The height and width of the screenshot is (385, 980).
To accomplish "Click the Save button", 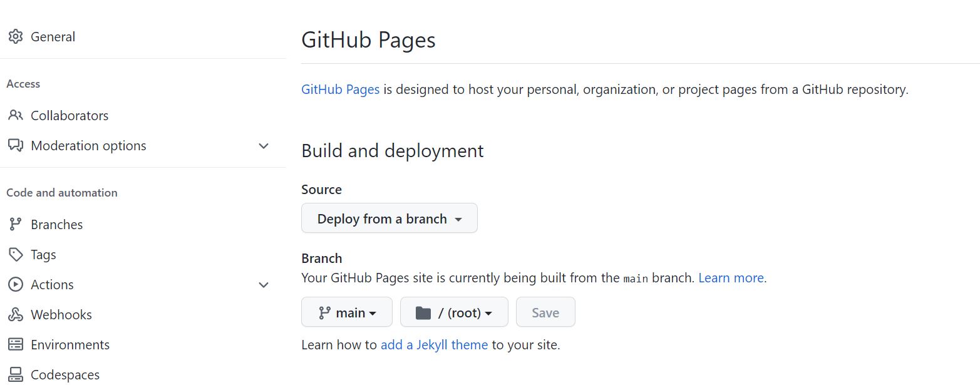I will [x=545, y=312].
